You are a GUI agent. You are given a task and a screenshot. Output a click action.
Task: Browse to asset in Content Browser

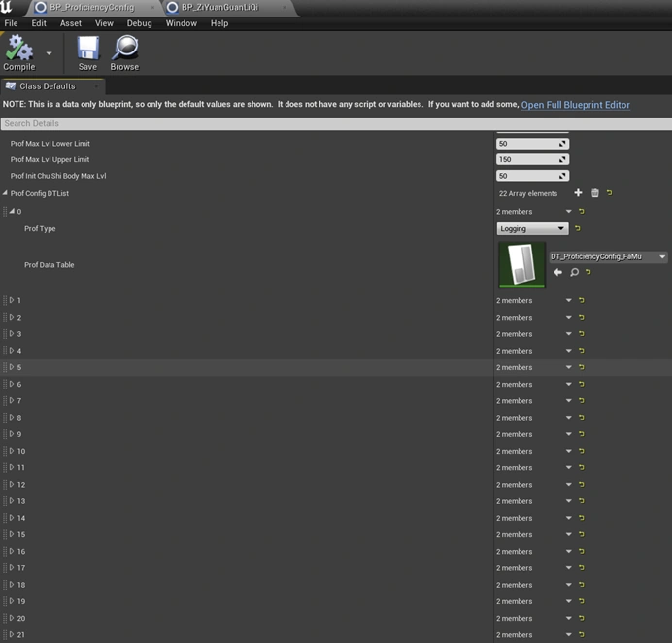124,53
